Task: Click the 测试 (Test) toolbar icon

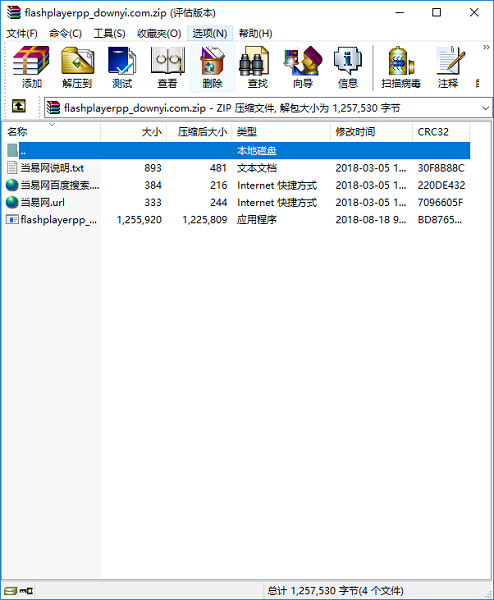Action: tap(122, 67)
